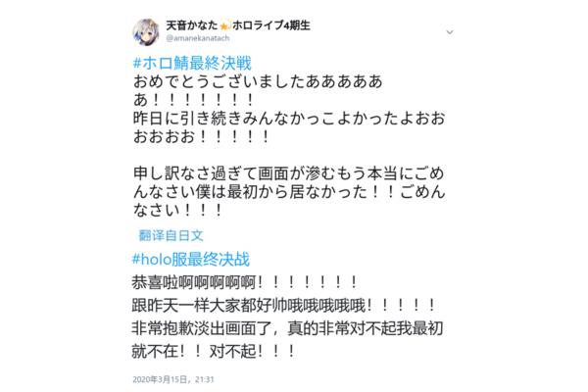Open the #holo服最终决战 hashtag
The width and height of the screenshot is (588, 392).
[191, 259]
